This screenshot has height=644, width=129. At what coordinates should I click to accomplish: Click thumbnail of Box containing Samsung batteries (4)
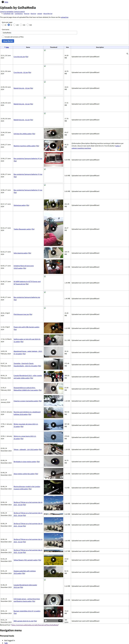(x=53, y=159)
